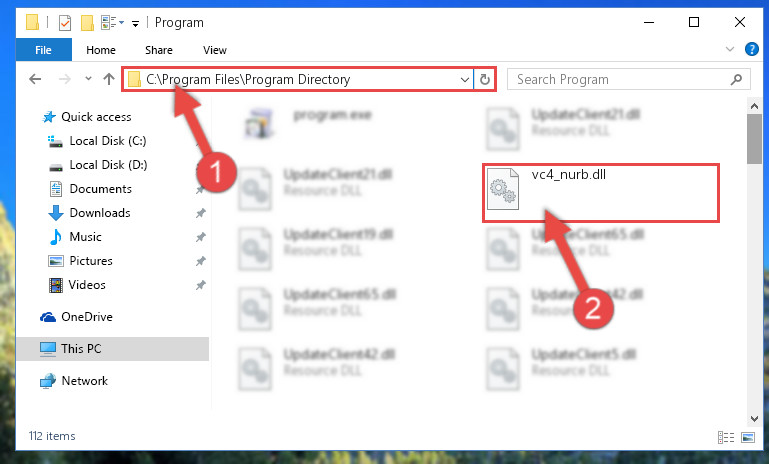The width and height of the screenshot is (769, 464).
Task: Switch to large icons view in status bar
Action: coord(748,437)
